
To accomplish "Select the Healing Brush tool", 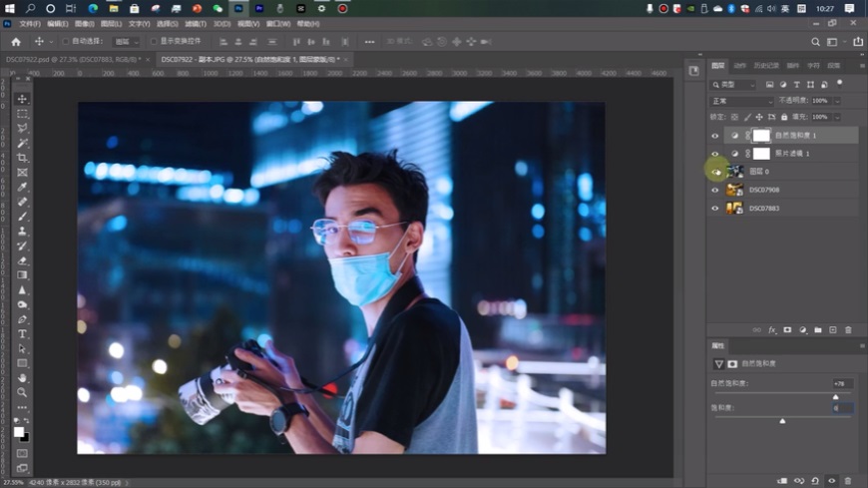I will click(22, 202).
